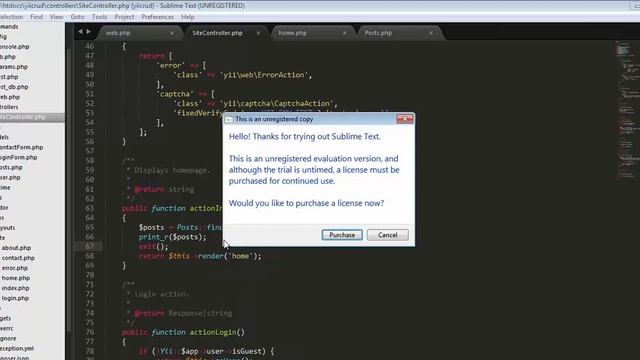Close the home.php tab
The width and height of the screenshot is (640, 360).
coord(344,33)
